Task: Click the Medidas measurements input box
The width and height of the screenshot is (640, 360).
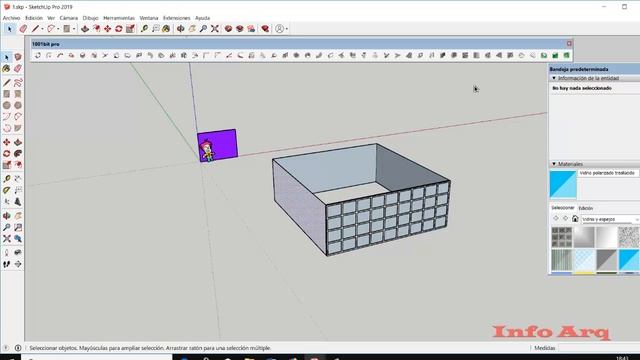Action: tap(599, 348)
